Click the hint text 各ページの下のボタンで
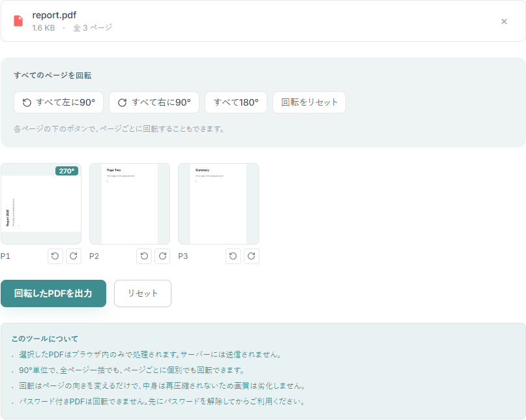Screen dimensions: 526x420 tap(119, 129)
